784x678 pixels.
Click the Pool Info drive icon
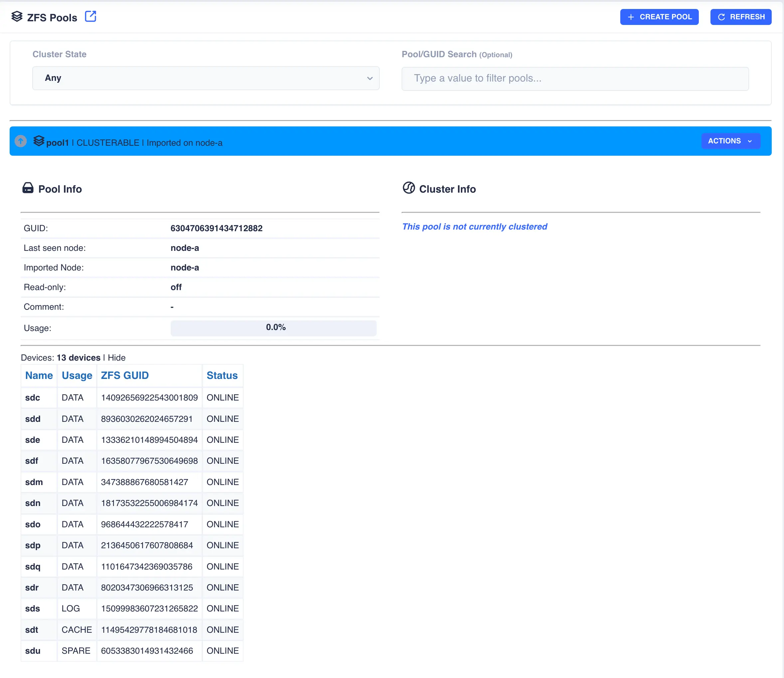28,188
